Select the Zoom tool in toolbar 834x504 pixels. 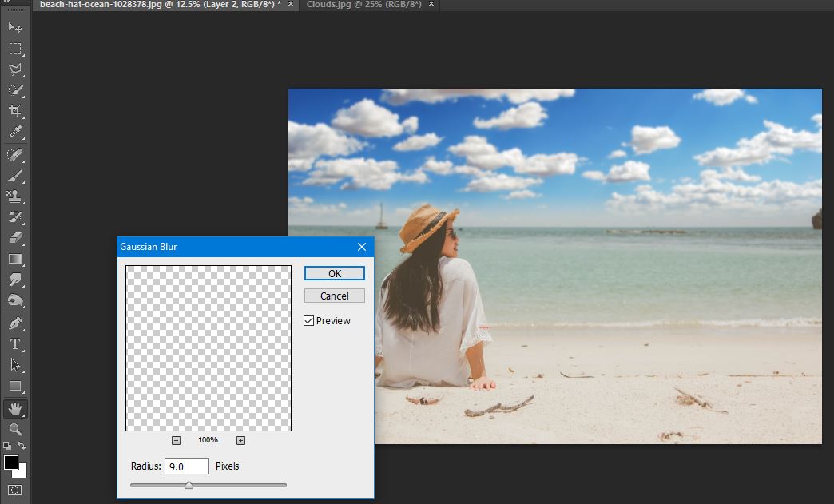pos(14,429)
